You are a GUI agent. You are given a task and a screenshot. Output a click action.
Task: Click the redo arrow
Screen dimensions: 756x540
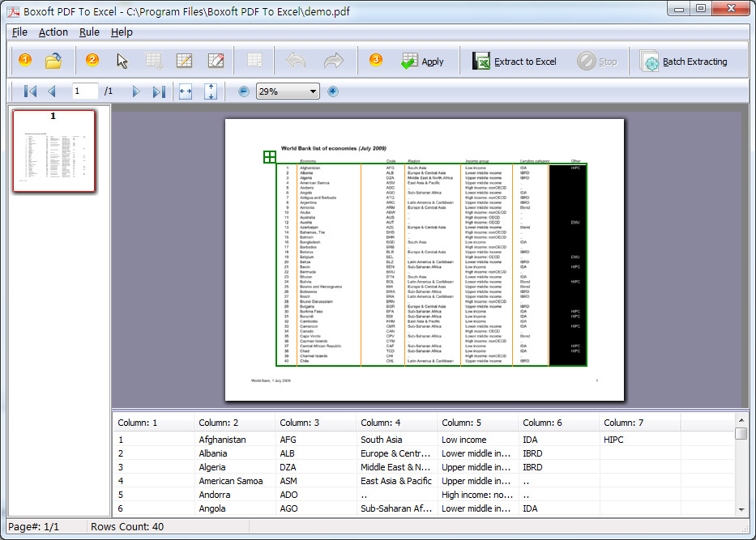pos(333,61)
